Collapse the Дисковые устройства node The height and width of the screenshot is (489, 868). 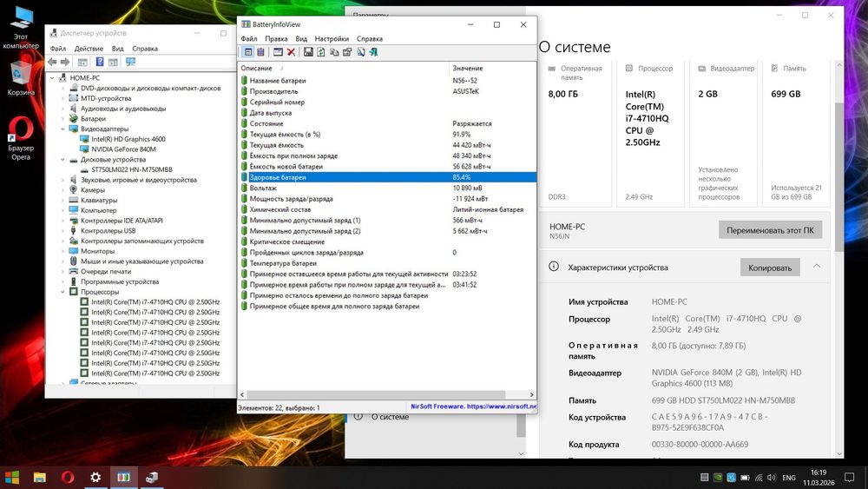click(x=62, y=160)
